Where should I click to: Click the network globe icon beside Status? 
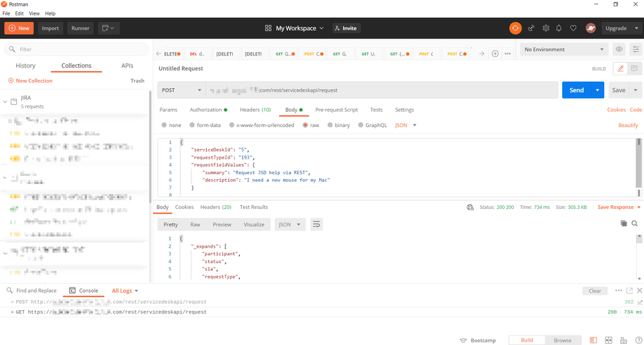coord(470,207)
